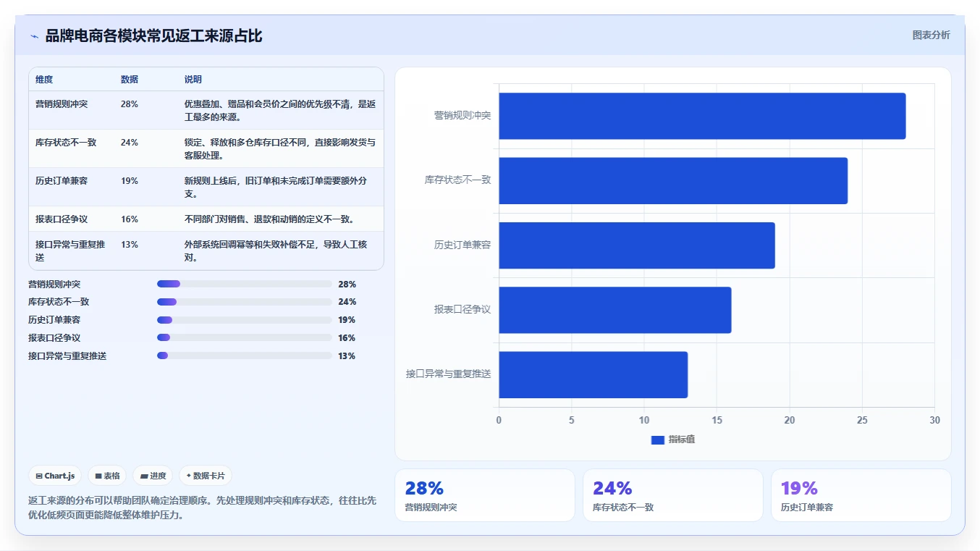This screenshot has height=551, width=980.
Task: Click the description starting 新规则上线后
Action: [x=280, y=187]
